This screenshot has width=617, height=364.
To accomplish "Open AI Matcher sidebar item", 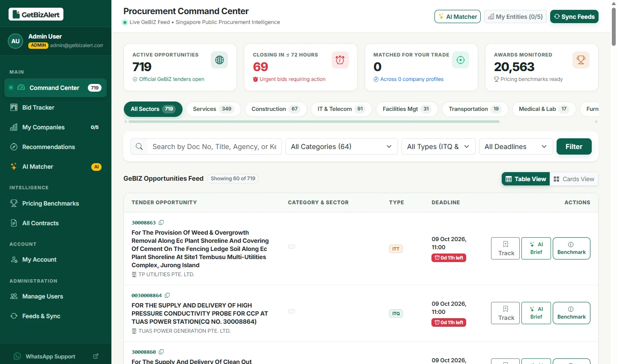I will [56, 167].
